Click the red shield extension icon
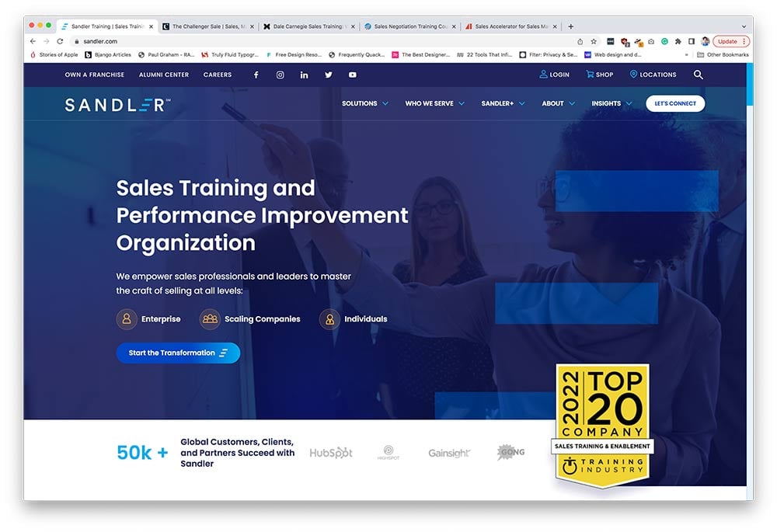777x532 pixels. [625, 42]
